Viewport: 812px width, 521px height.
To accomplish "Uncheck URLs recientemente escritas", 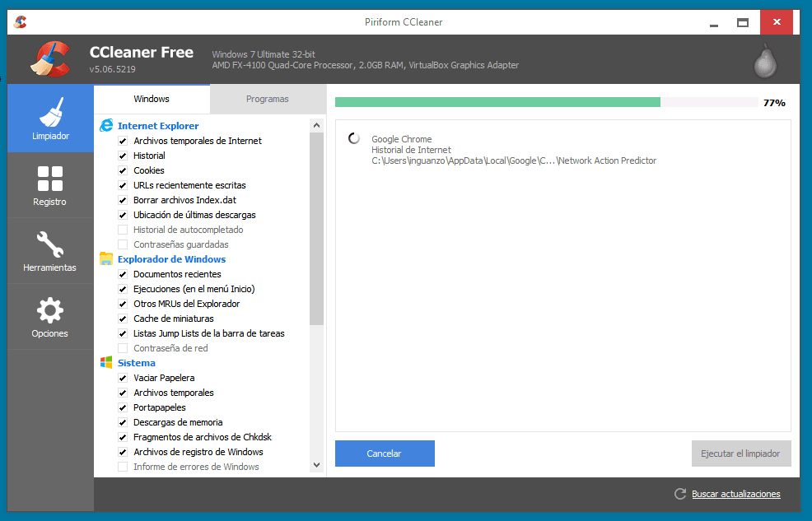I will [x=122, y=185].
